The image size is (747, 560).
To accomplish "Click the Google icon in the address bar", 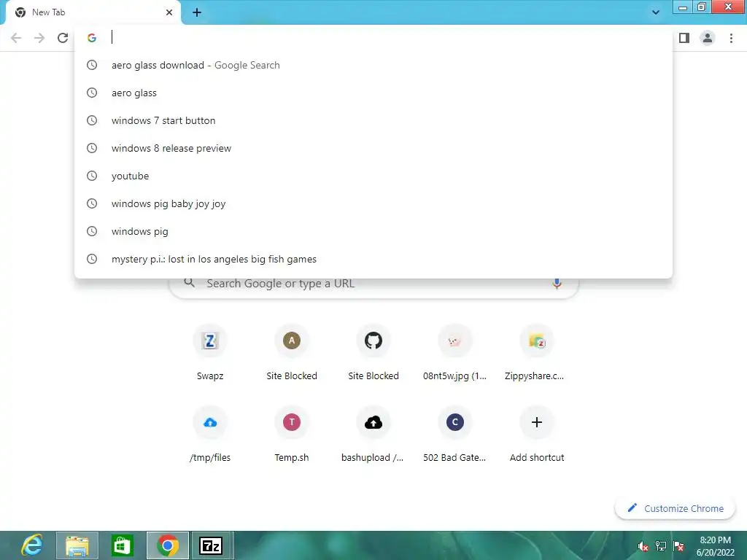I will pos(92,38).
